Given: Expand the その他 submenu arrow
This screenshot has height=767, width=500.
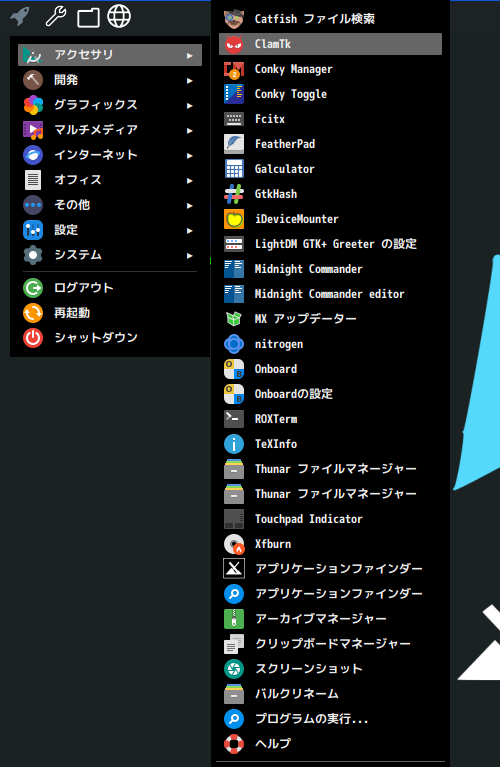Looking at the screenshot, I should pos(189,205).
